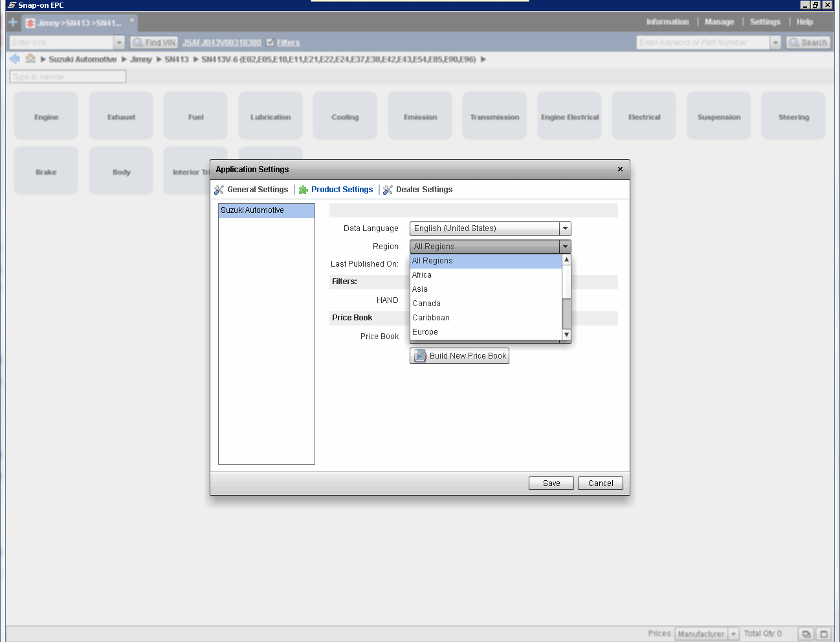840x642 pixels.
Task: Click the home breadcrumb icon
Action: coord(30,59)
